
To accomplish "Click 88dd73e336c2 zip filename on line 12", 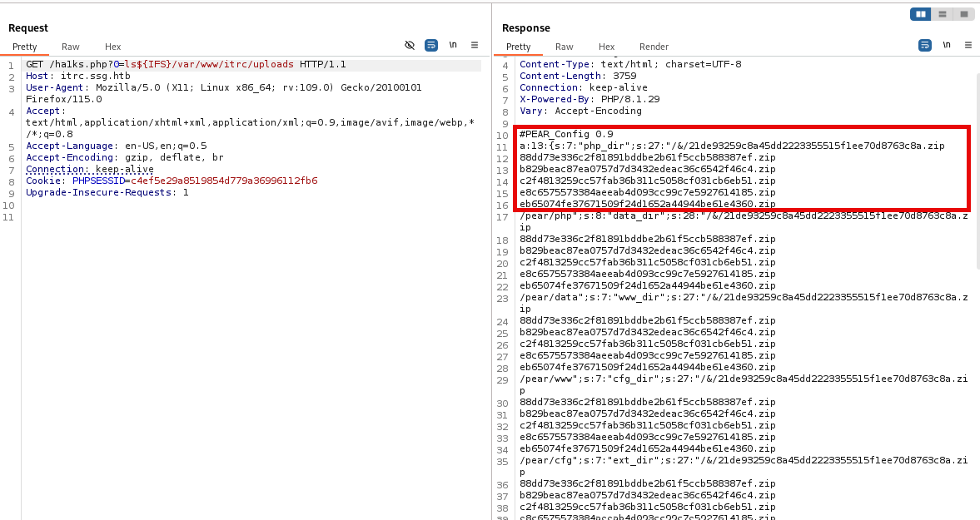I will [648, 158].
